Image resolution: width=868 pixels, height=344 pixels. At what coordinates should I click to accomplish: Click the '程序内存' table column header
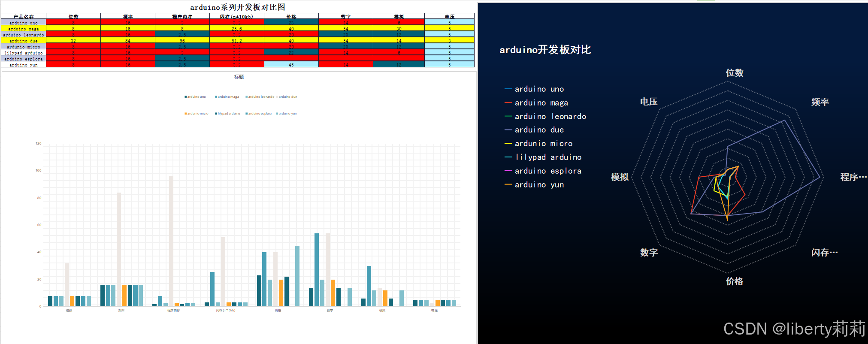182,16
